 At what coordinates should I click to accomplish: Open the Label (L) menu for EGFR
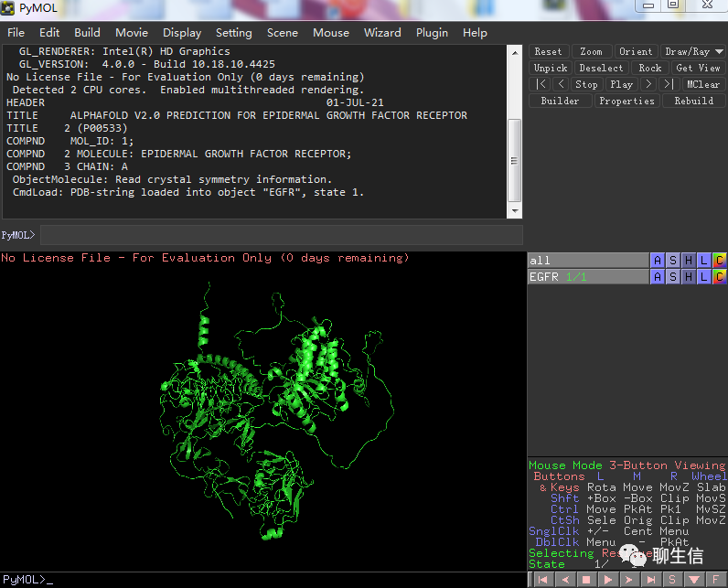click(x=704, y=277)
